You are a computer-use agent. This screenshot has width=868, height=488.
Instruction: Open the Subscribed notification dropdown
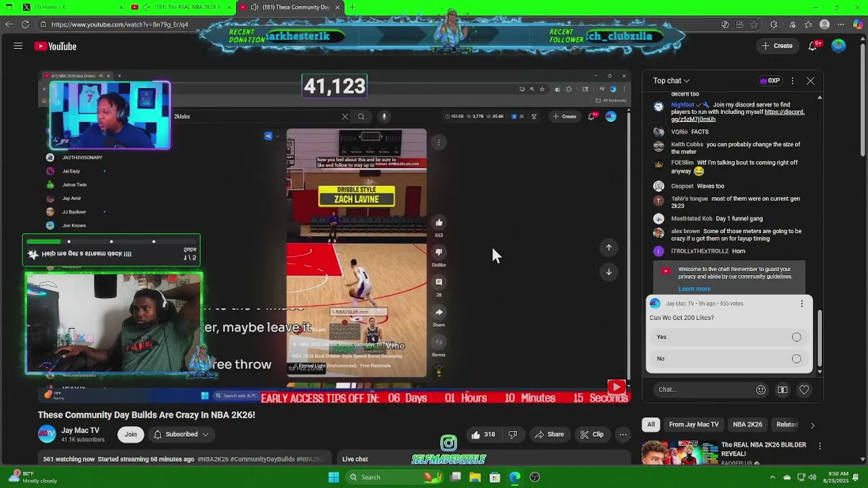(181, 434)
